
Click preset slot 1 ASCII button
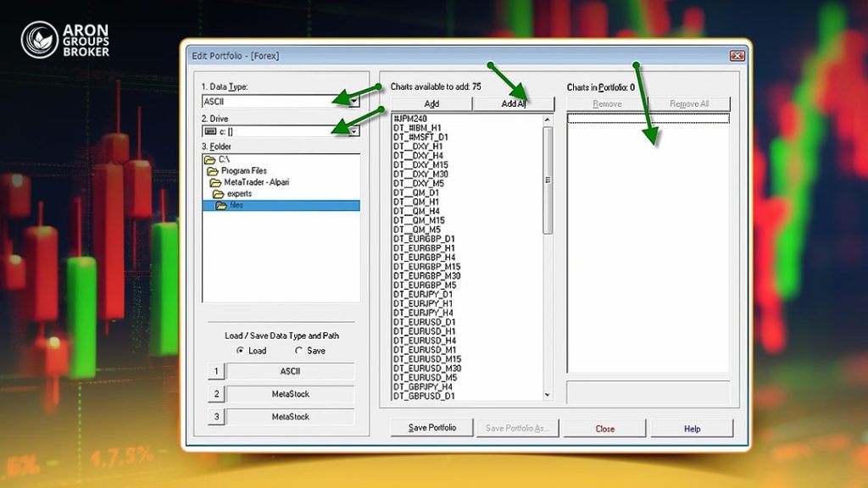click(x=290, y=371)
